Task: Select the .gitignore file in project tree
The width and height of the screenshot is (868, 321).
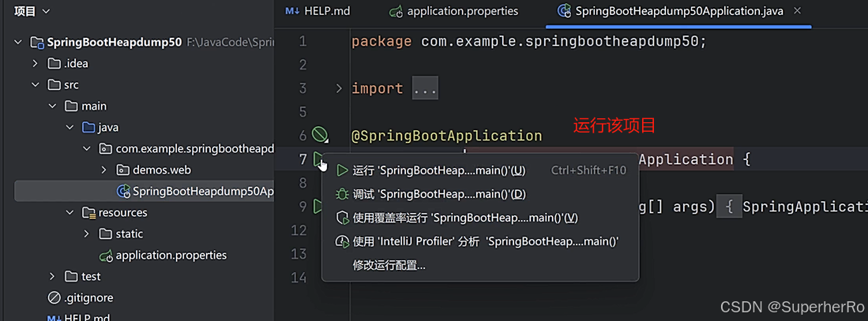Action: pos(88,298)
